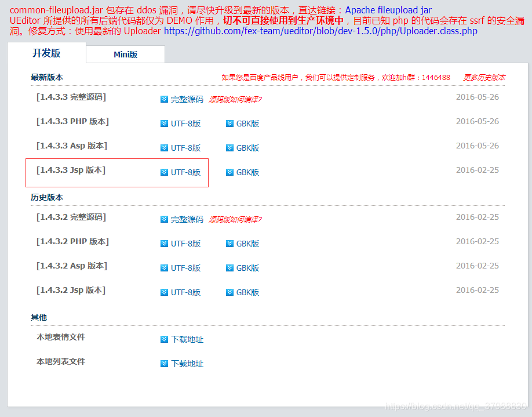This screenshot has width=532, height=417.
Task: Click download icon beside 1.4.3.2 Jsp GBK版
Action: click(229, 293)
